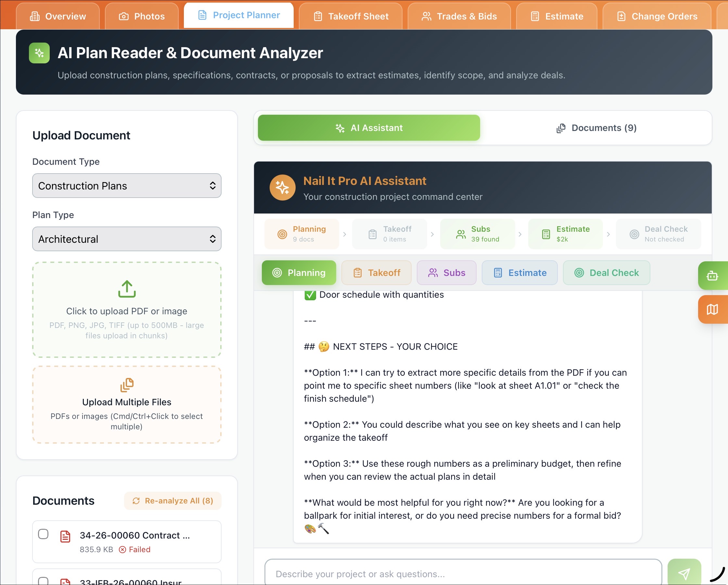Click the Re-analyze All (8) button

coord(172,501)
